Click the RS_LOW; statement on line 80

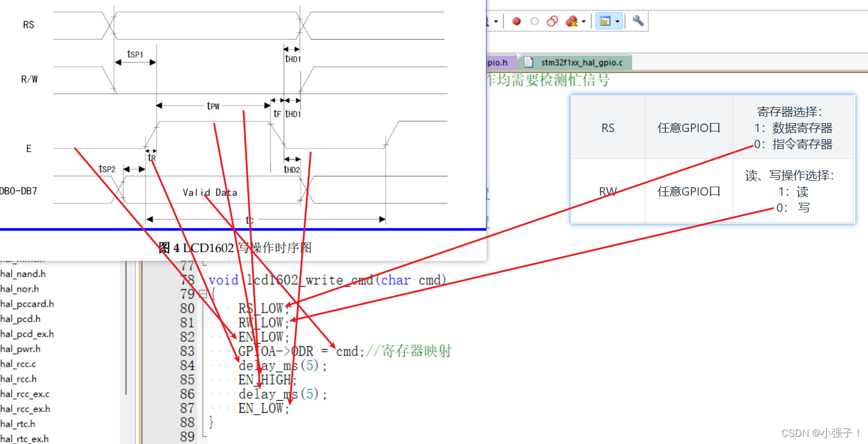click(x=264, y=308)
